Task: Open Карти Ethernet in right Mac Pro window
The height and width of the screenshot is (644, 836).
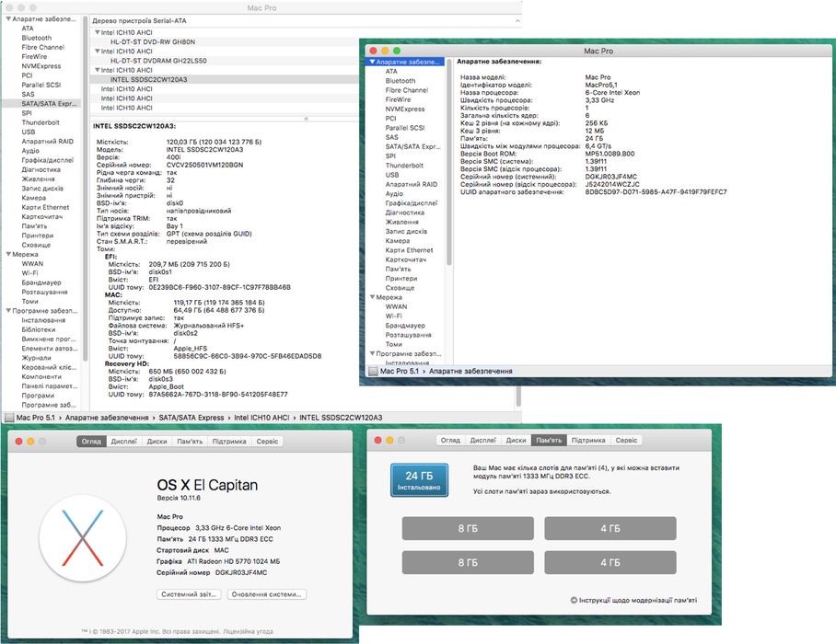Action: [409, 250]
